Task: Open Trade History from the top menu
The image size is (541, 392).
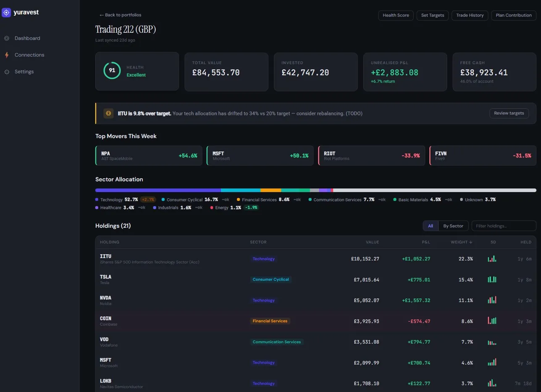Action: tap(470, 15)
